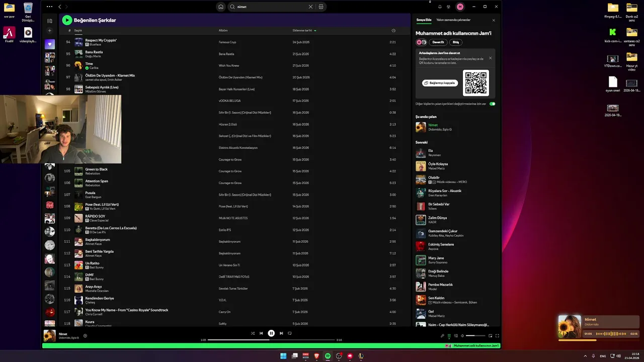644x362 pixels.
Task: Click Bağlantıyı kopyala button
Action: 440,83
